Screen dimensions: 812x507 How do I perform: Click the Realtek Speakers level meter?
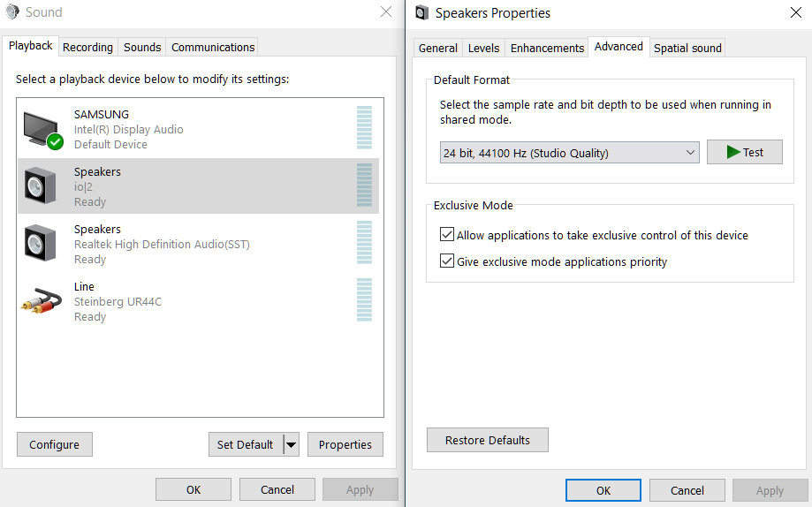coord(364,244)
